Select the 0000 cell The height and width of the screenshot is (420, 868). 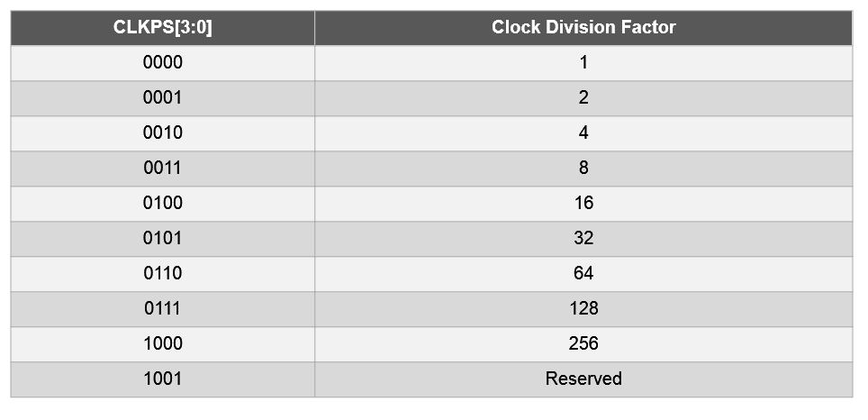(x=163, y=62)
